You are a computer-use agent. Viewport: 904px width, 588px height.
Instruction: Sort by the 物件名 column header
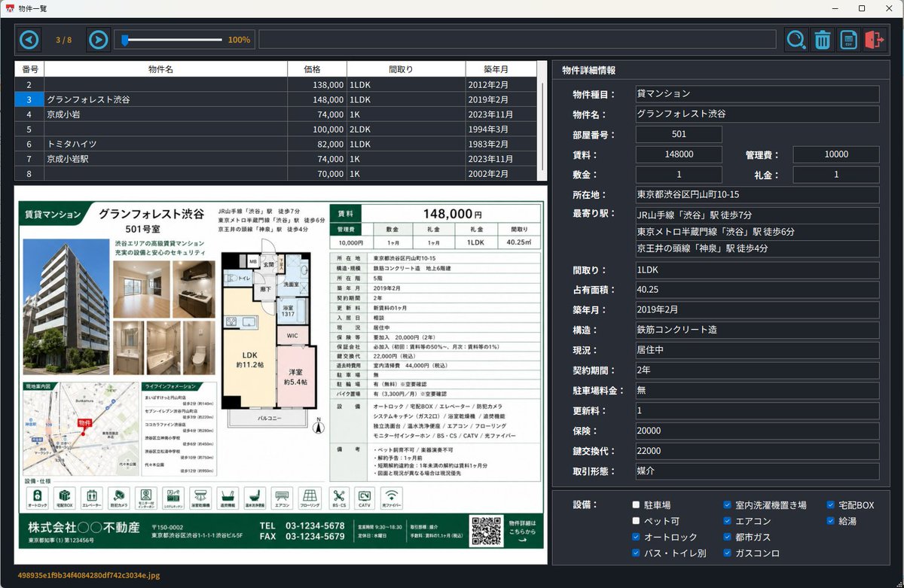(x=166, y=69)
